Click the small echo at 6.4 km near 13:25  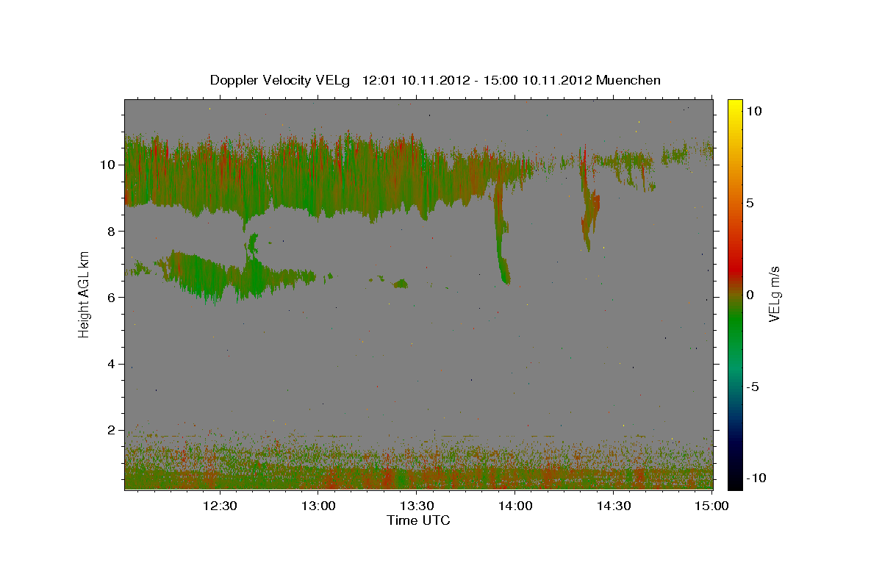tap(401, 284)
